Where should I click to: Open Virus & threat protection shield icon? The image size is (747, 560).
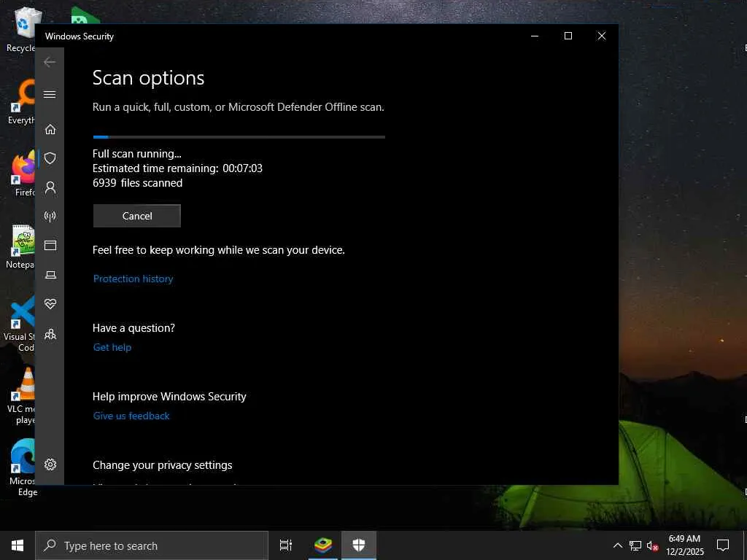[50, 158]
